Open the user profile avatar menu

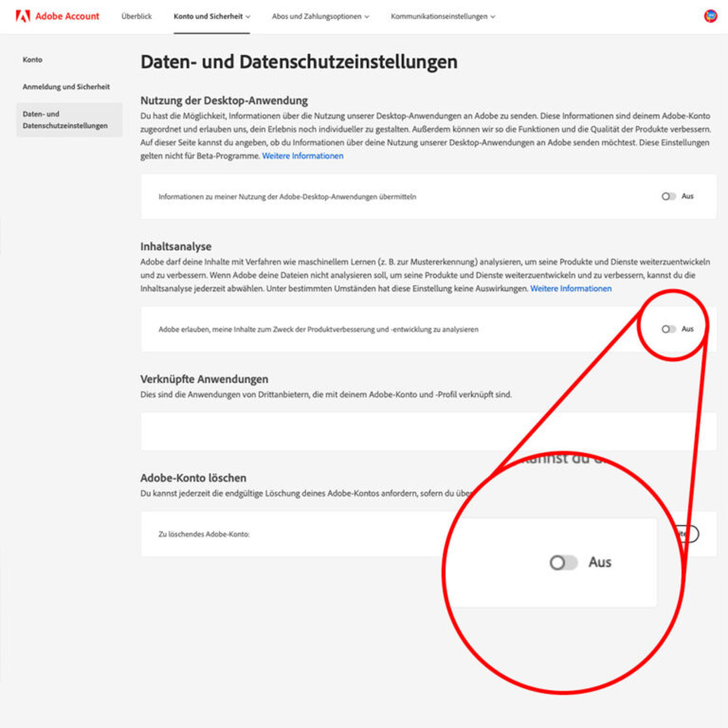710,16
